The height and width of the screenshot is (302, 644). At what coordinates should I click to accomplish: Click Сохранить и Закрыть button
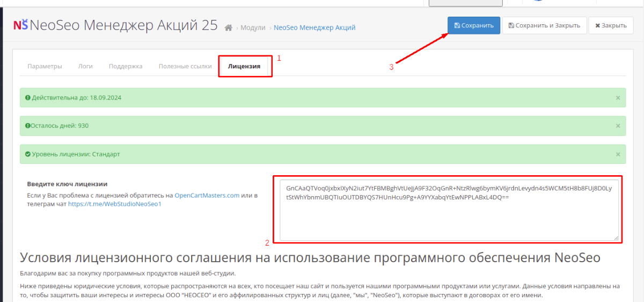pyautogui.click(x=544, y=25)
